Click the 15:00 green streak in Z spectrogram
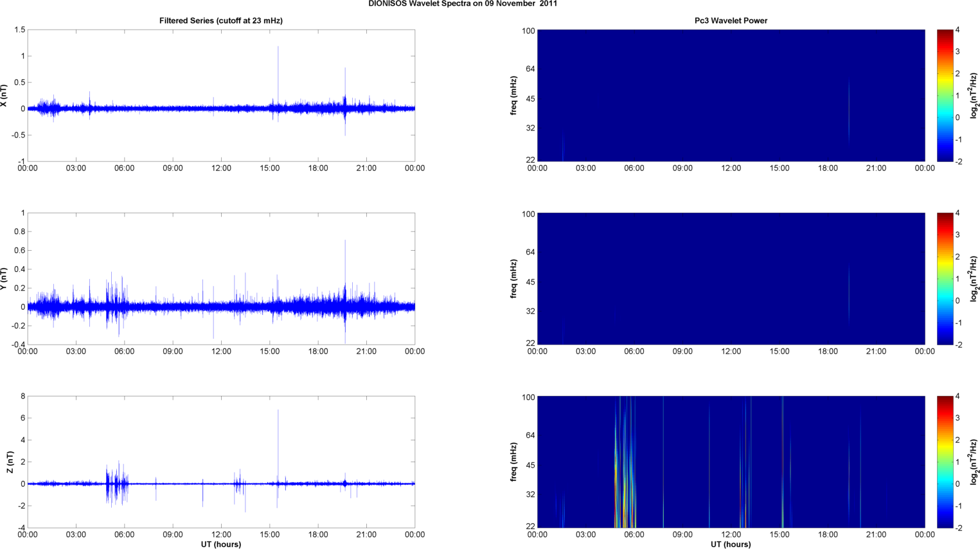This screenshot has width=980, height=549. 782,462
